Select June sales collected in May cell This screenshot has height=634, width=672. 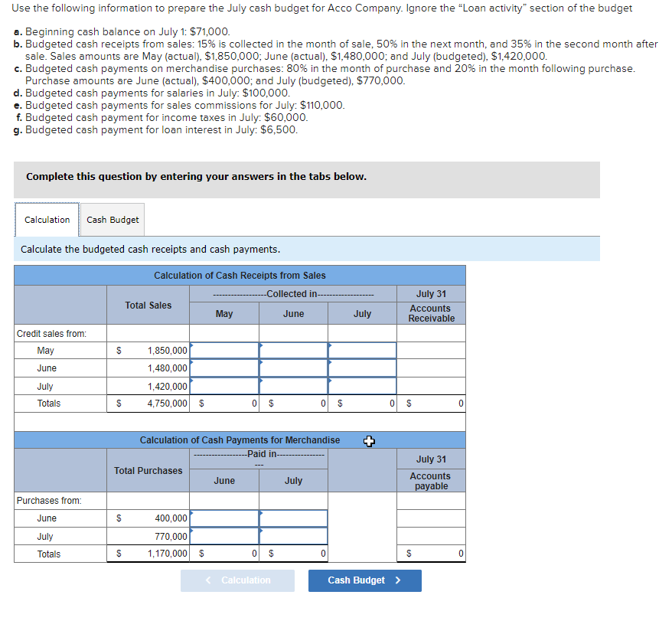224,368
